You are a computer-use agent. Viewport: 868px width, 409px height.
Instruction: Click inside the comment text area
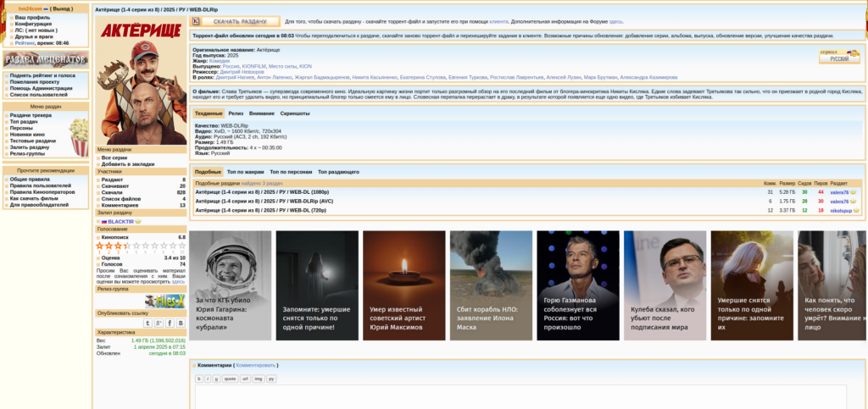tap(526, 398)
